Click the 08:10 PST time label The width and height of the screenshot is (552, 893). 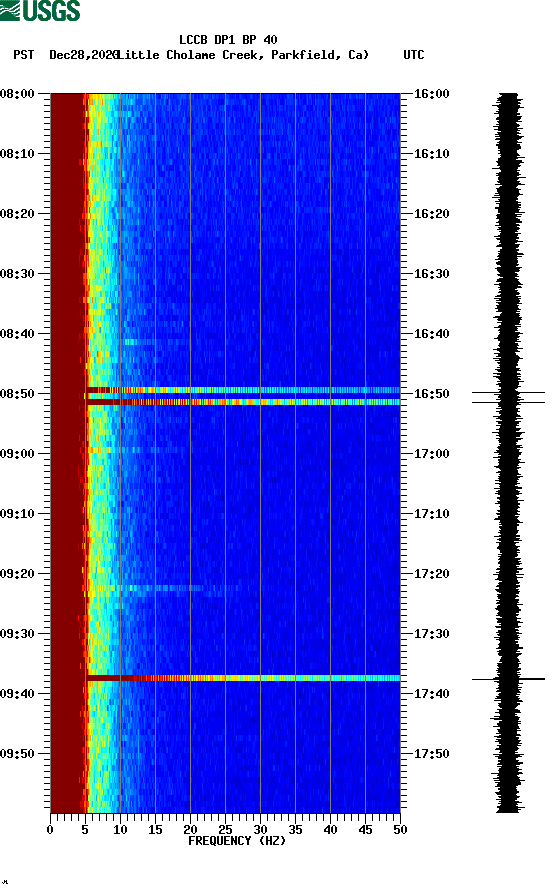pyautogui.click(x=17, y=154)
